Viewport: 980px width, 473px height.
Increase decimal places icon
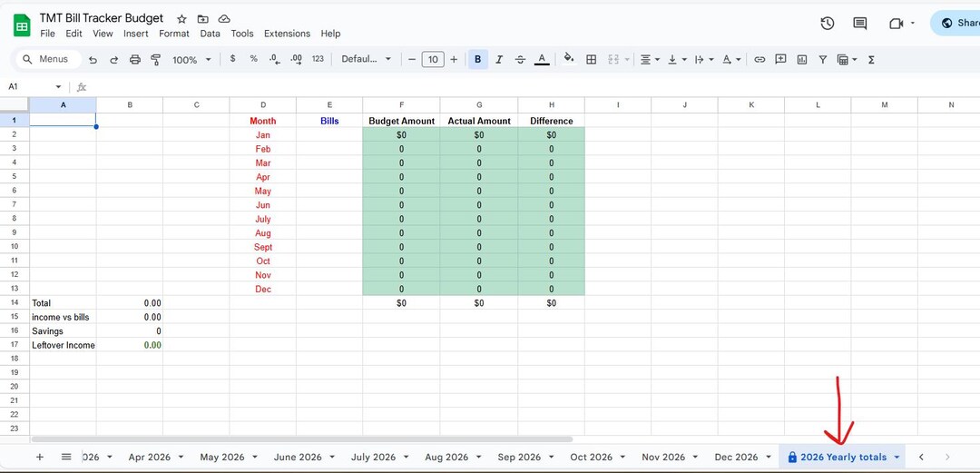click(296, 59)
